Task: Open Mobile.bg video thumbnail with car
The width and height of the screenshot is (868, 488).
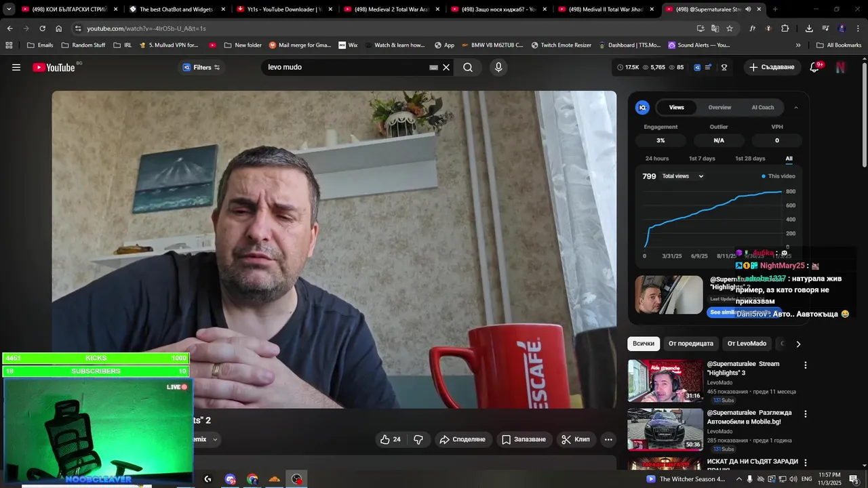Action: (x=665, y=429)
